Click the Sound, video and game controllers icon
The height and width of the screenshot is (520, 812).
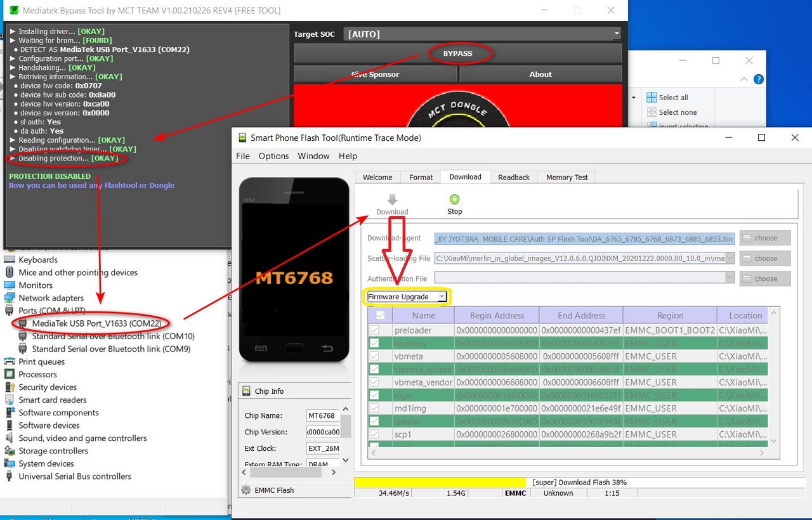[x=10, y=438]
